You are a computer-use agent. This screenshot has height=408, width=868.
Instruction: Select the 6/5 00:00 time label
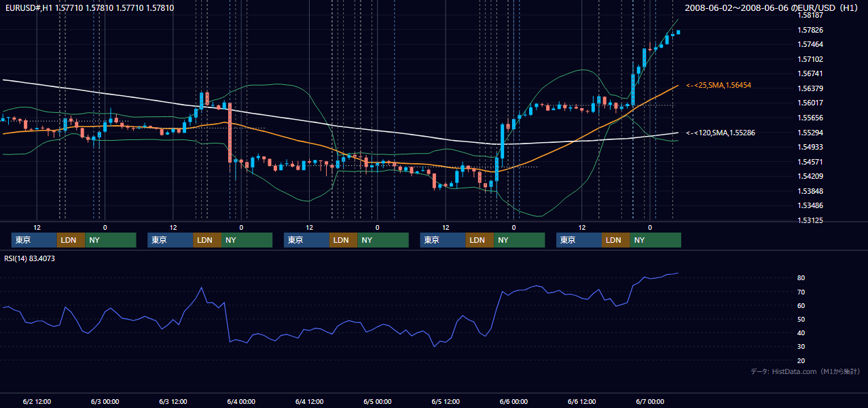point(377,401)
